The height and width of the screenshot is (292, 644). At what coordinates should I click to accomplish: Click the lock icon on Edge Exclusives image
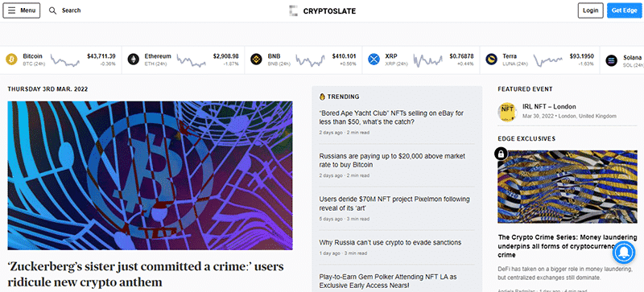coord(501,154)
